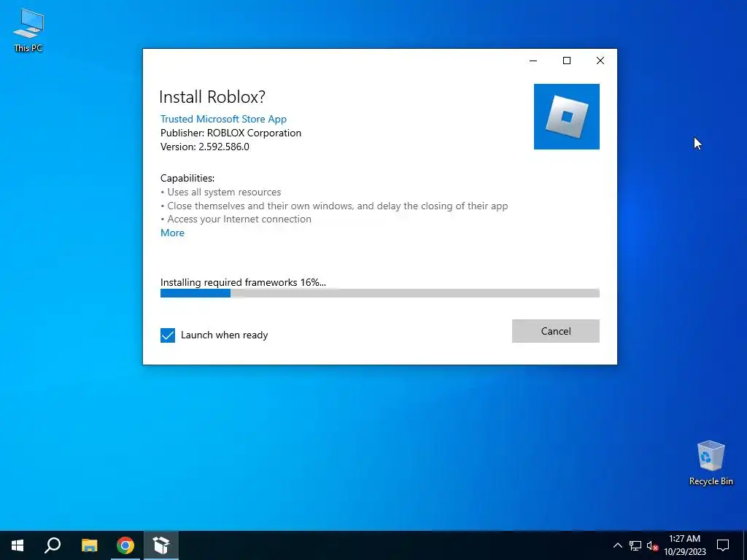Open Google Chrome from taskbar
The width and height of the screenshot is (747, 560).
pos(125,545)
